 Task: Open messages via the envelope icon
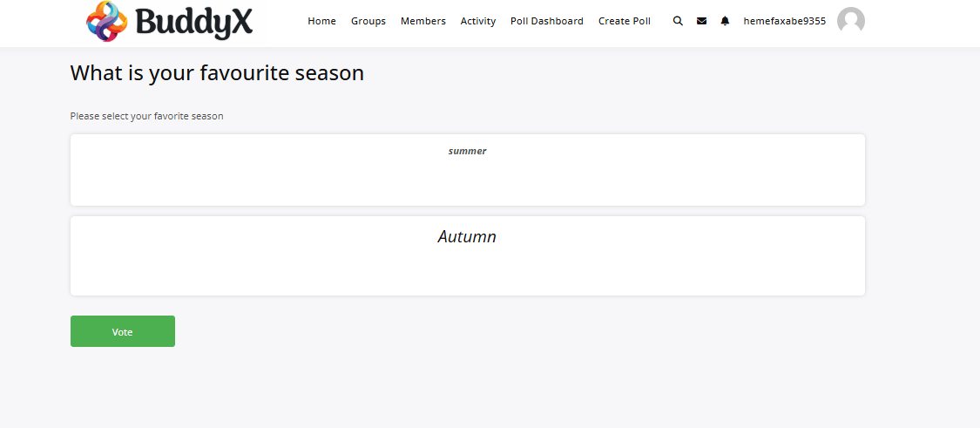(x=701, y=21)
